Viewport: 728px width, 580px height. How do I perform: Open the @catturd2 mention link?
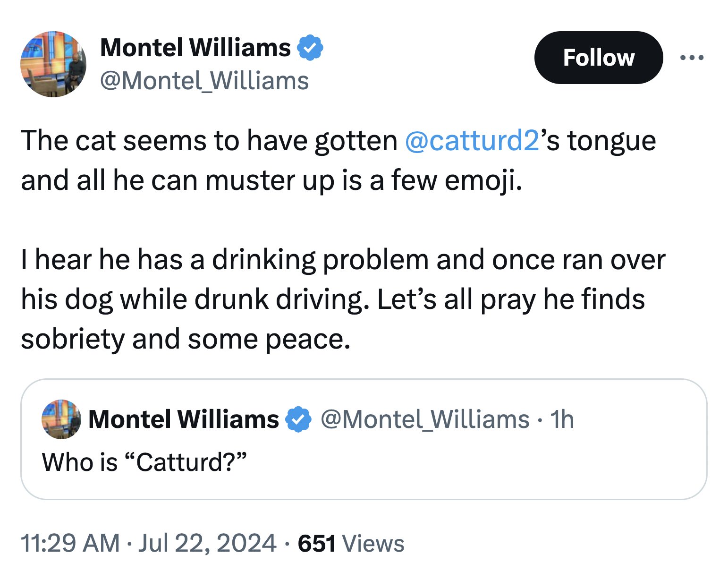coord(472,141)
